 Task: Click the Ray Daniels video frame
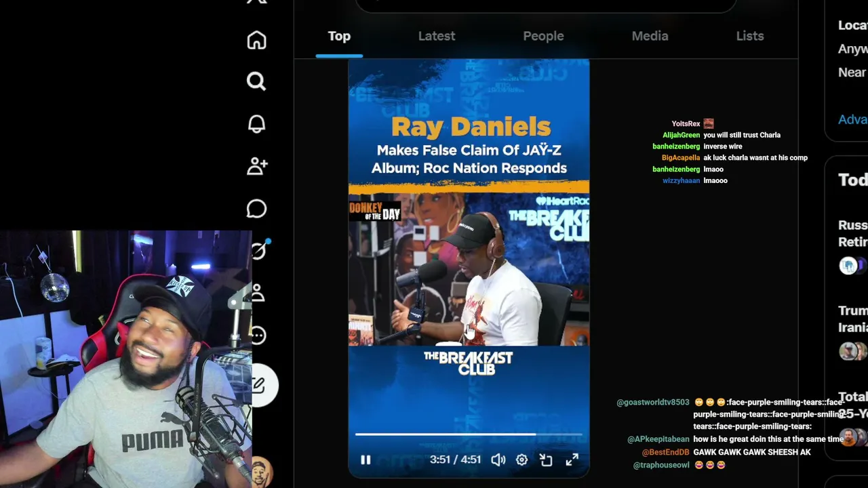(469, 270)
